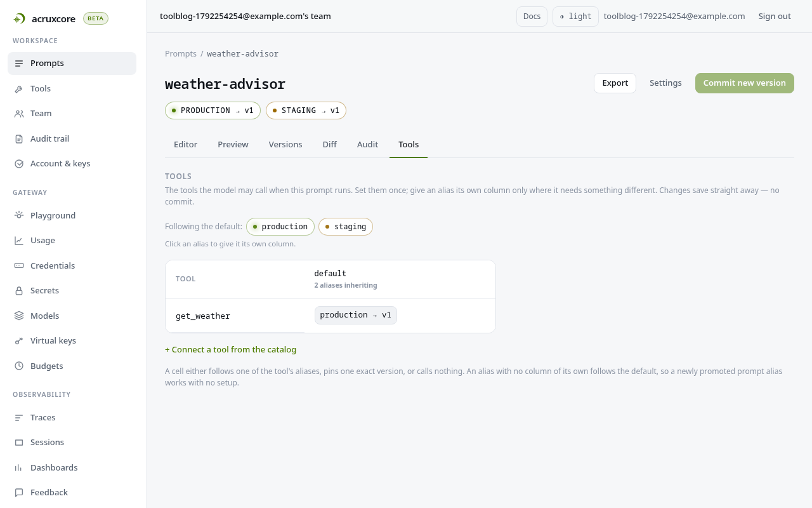Click the Credentials icon

click(19, 266)
